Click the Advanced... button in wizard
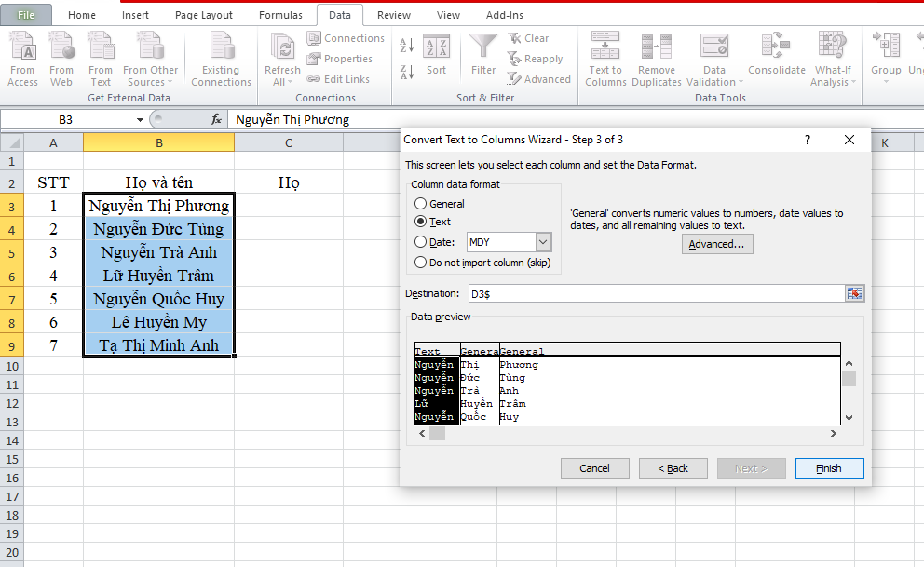 [716, 244]
